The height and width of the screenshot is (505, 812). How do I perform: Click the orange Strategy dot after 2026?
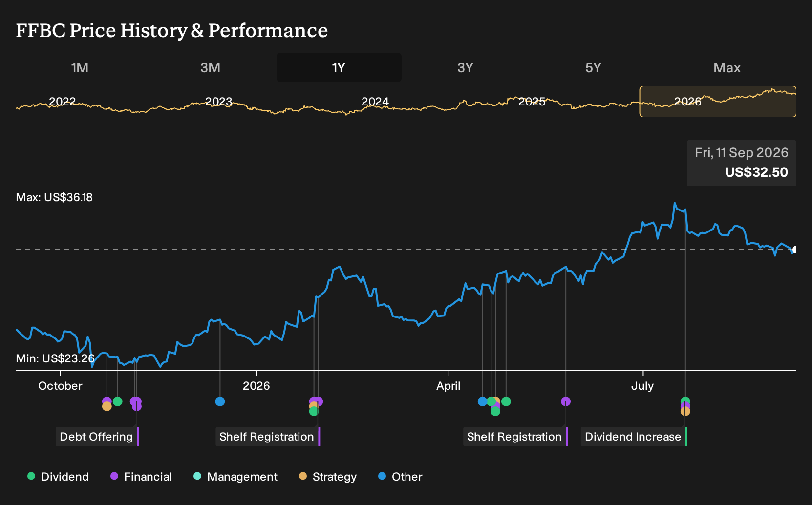click(313, 406)
